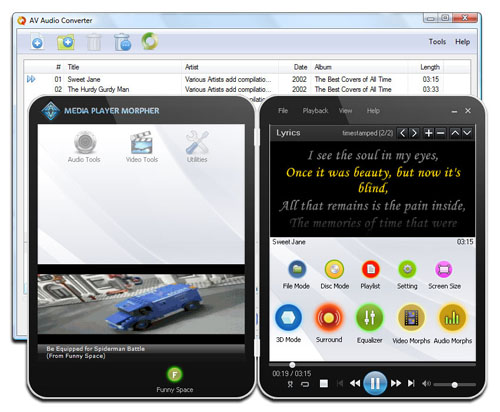Switch to Disc Mode

(334, 269)
